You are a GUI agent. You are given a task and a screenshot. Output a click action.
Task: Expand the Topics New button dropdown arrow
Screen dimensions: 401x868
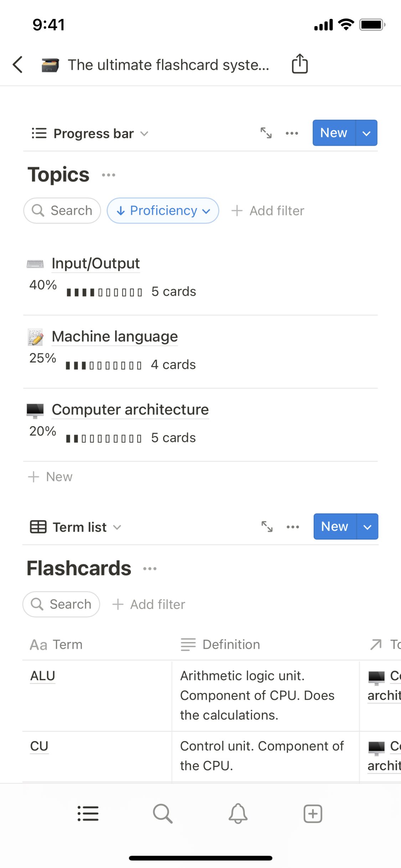[x=366, y=133]
